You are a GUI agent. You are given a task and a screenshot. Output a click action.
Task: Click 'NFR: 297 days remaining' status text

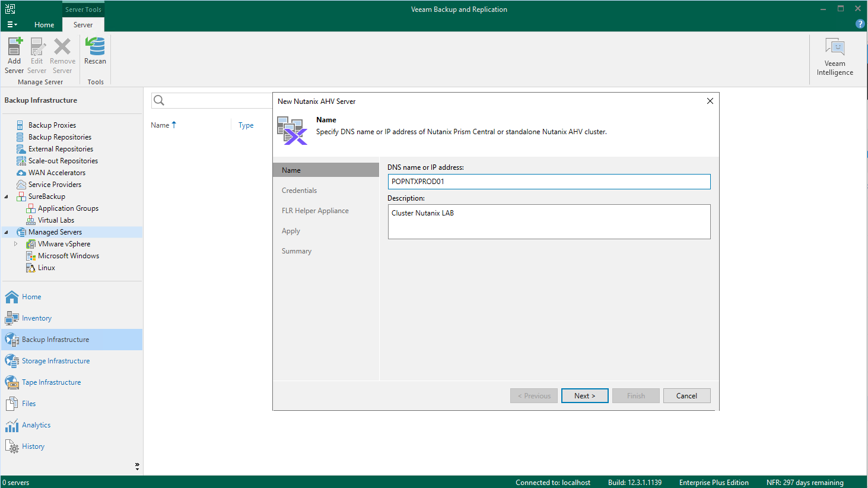(x=805, y=483)
